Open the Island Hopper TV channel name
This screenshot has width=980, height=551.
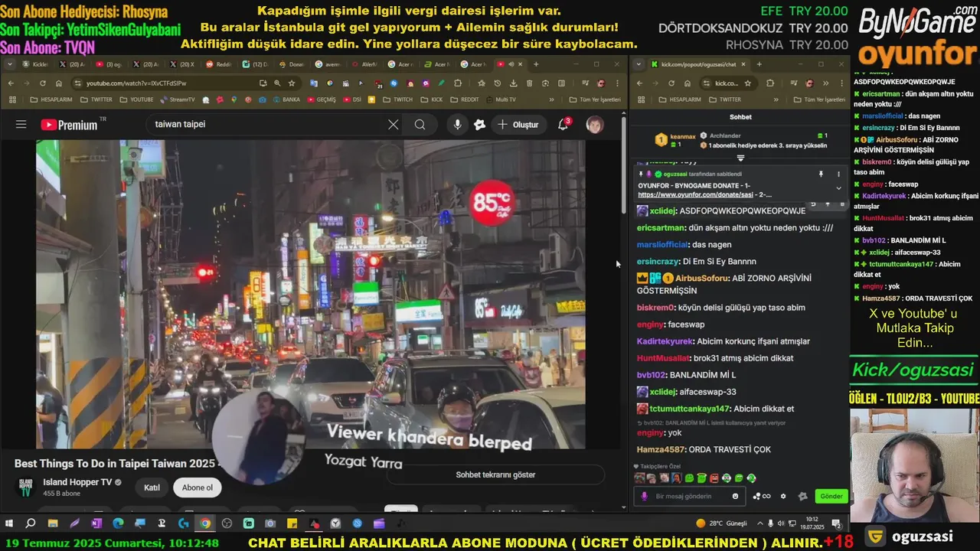pyautogui.click(x=77, y=482)
